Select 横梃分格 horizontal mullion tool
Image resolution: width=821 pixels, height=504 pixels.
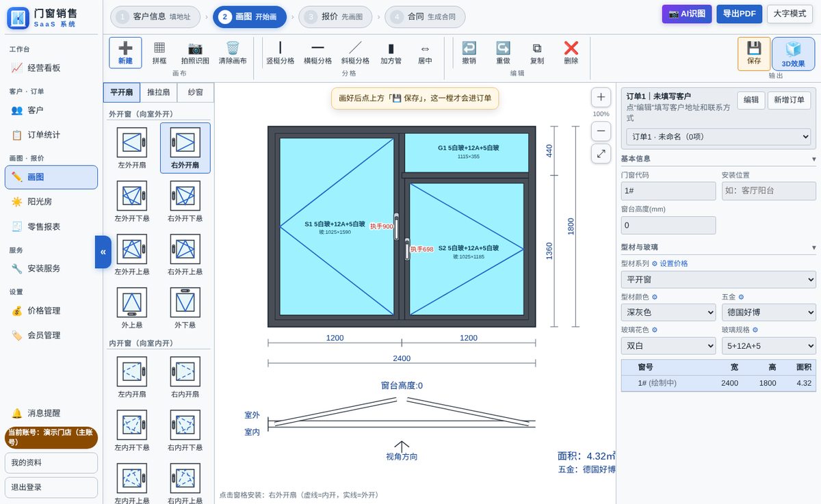[x=318, y=53]
